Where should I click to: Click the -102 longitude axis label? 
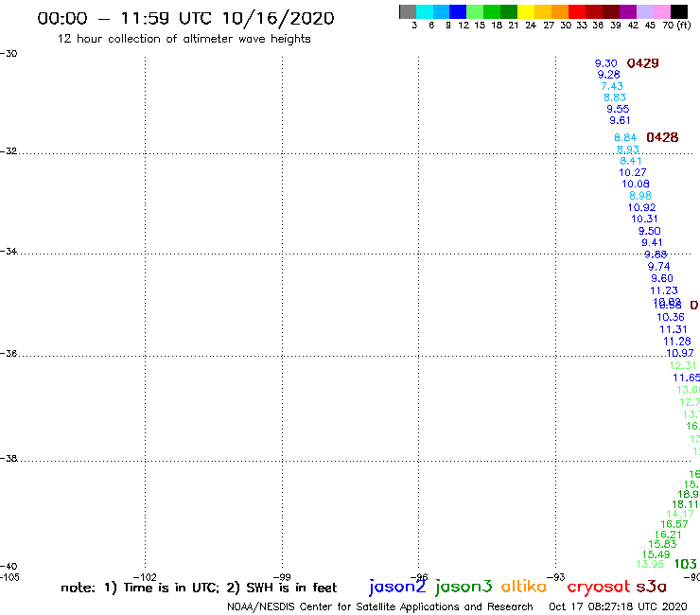[145, 577]
